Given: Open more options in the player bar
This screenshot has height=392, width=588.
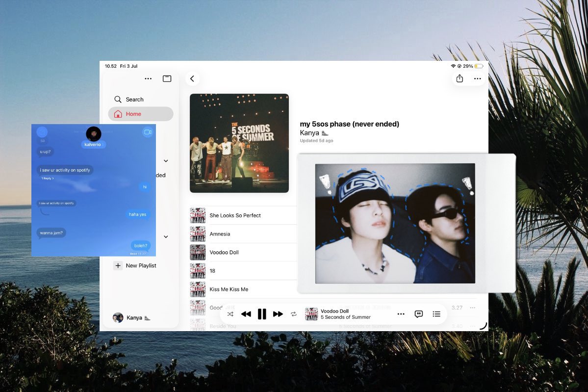Looking at the screenshot, I should click(401, 314).
